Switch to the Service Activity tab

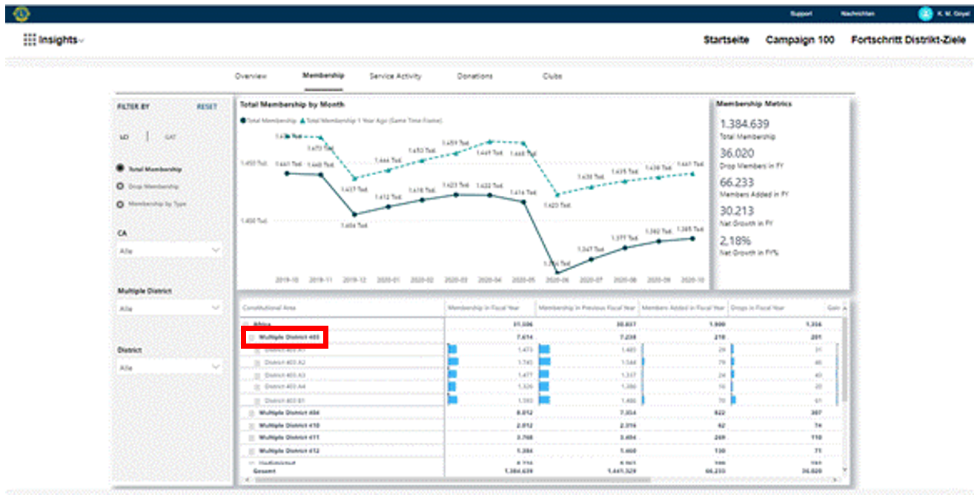coord(395,76)
